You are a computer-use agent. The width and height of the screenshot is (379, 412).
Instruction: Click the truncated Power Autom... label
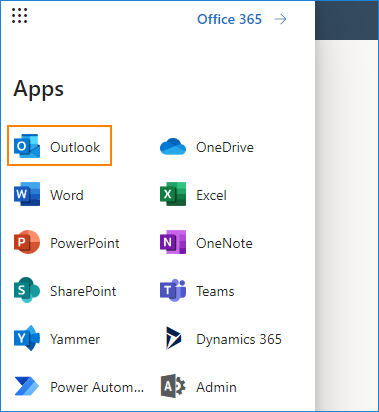click(x=97, y=387)
